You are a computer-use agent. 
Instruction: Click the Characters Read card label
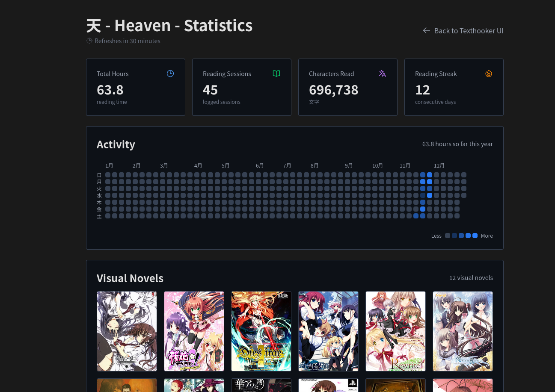tap(332, 74)
